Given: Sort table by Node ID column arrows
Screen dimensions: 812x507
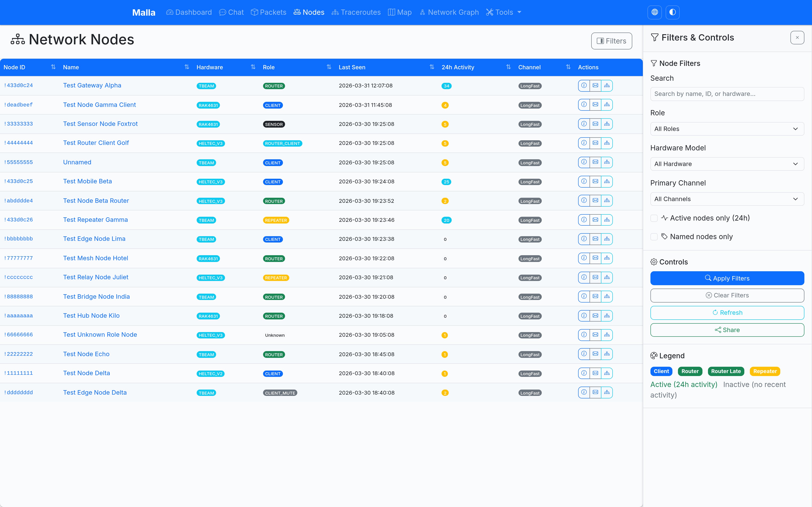Looking at the screenshot, I should [53, 67].
